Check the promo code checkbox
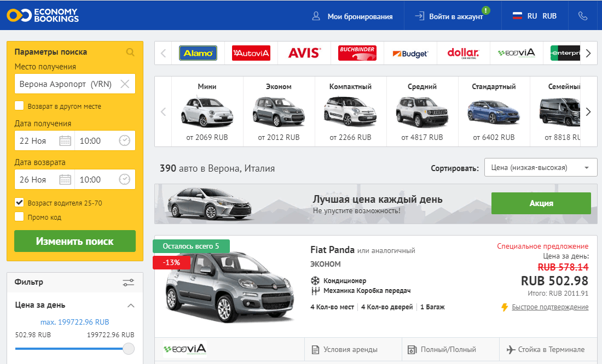The height and width of the screenshot is (364, 602). pyautogui.click(x=19, y=217)
